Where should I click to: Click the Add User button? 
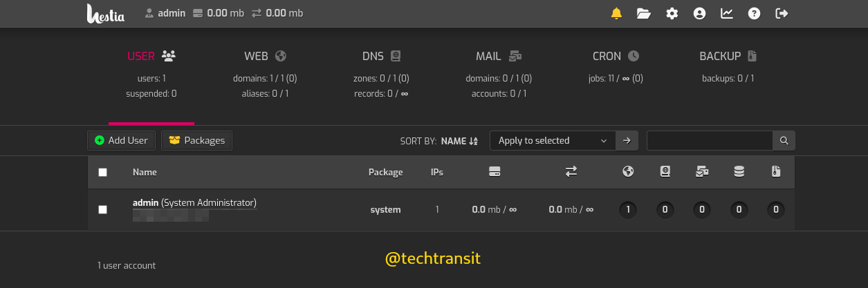coord(122,140)
